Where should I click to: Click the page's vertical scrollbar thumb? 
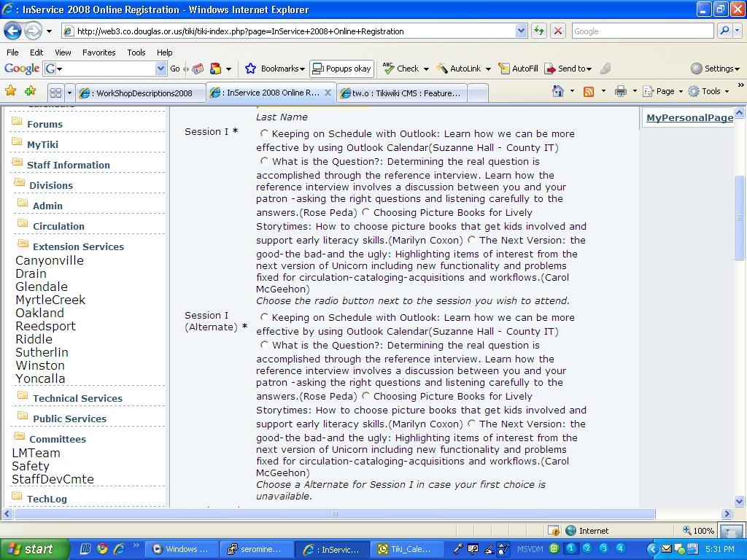click(x=739, y=217)
